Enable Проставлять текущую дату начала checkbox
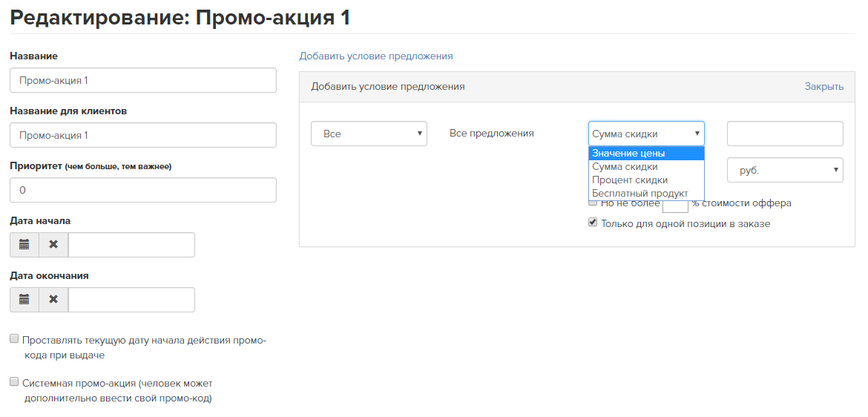 pyautogui.click(x=14, y=339)
